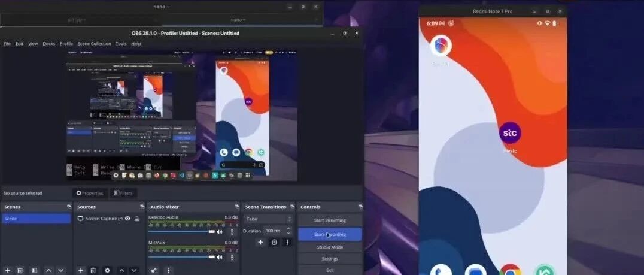The image size is (644, 275).
Task: Open scene filters icon in Scenes panel
Action: (34, 270)
